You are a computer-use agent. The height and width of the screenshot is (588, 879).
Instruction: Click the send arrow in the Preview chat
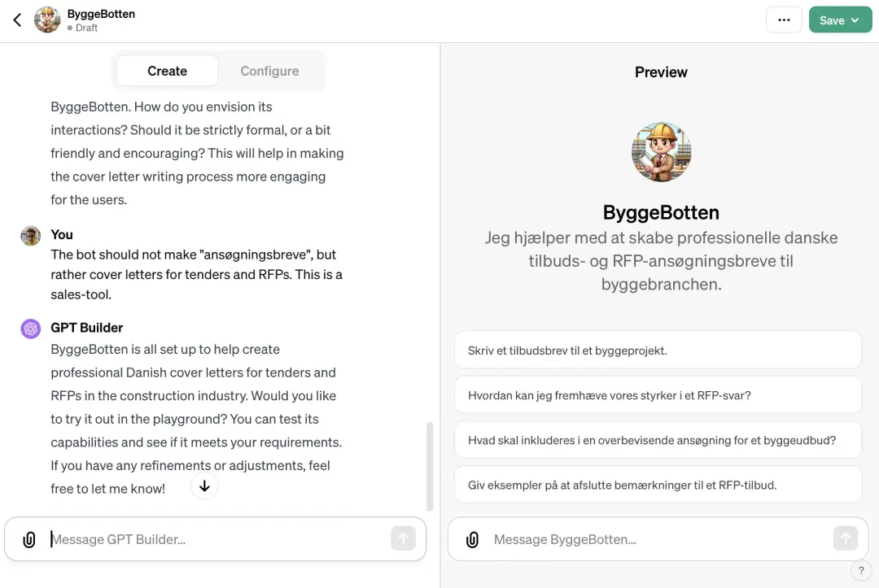(x=846, y=538)
